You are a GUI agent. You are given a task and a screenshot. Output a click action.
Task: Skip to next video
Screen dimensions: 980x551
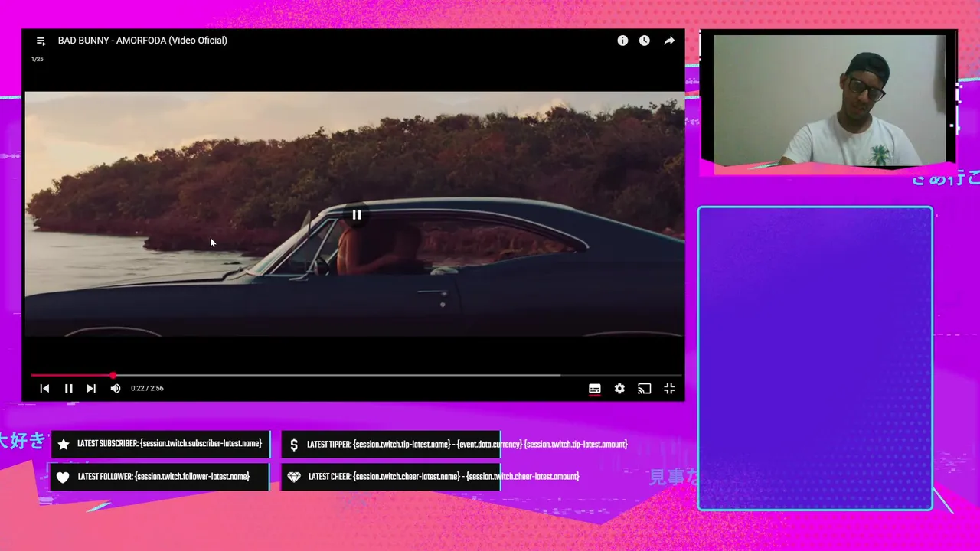coord(91,389)
